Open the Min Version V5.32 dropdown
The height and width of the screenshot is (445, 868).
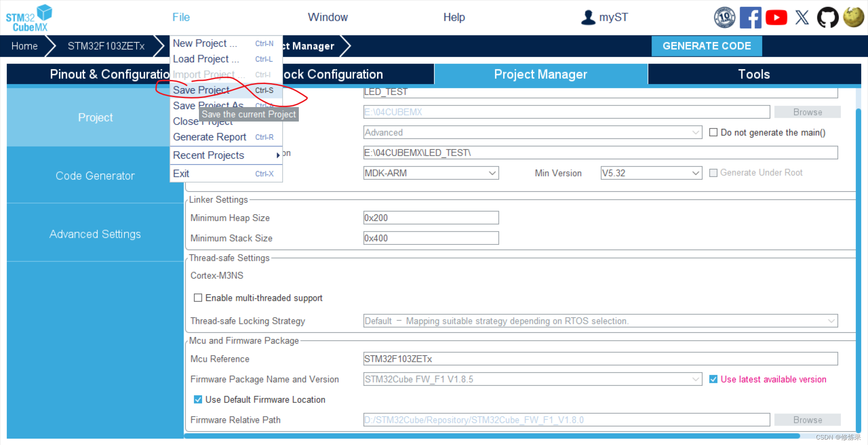[651, 173]
